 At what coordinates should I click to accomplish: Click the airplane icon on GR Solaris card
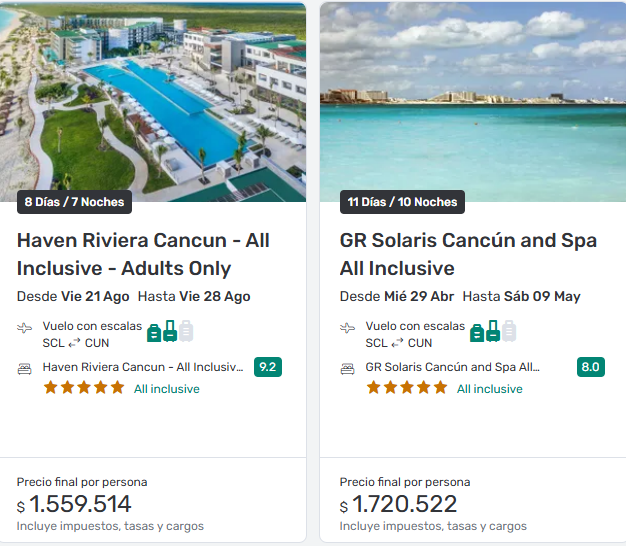tap(348, 327)
